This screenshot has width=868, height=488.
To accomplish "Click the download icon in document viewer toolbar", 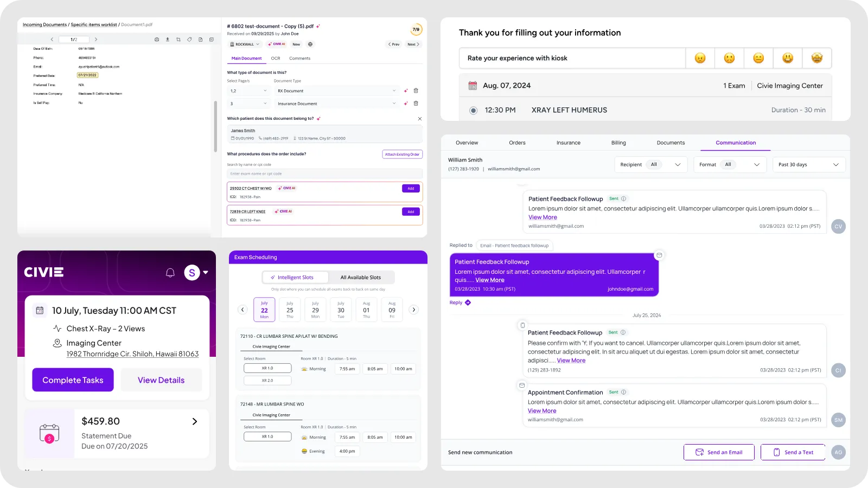I will [168, 40].
